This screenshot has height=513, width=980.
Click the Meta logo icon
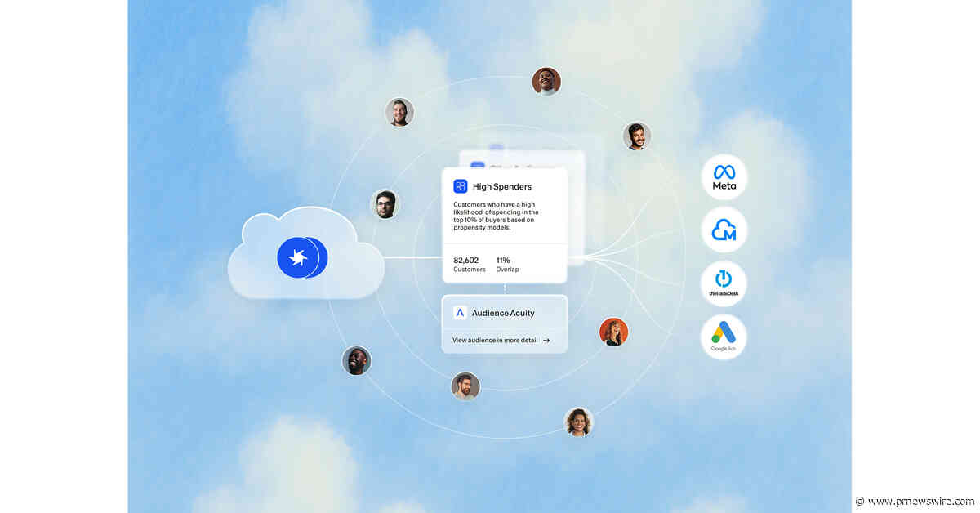[724, 177]
